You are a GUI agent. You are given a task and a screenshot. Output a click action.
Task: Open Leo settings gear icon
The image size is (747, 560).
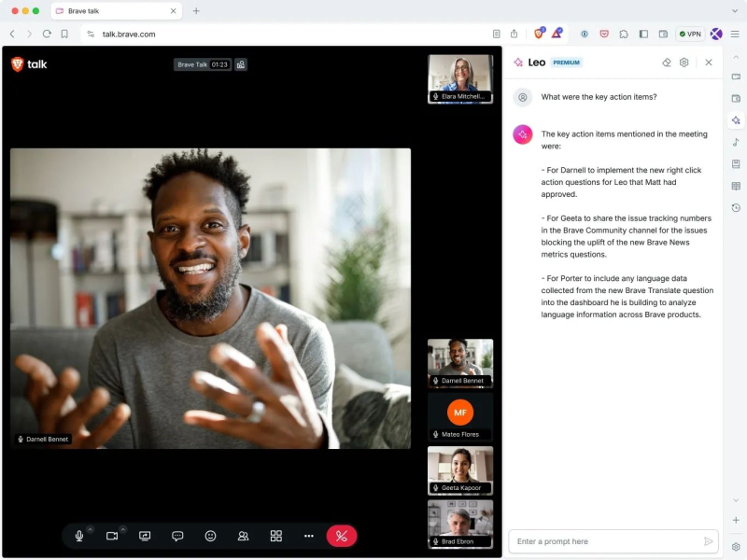coord(684,63)
